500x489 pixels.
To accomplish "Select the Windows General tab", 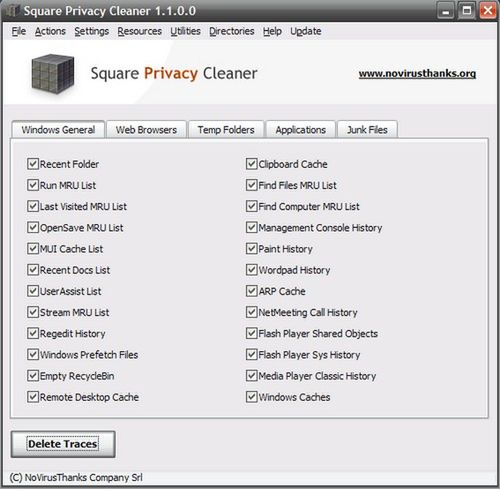I will click(58, 129).
